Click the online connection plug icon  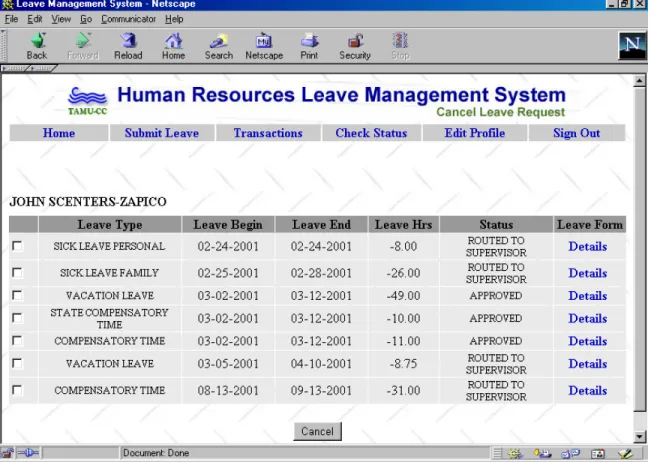pyautogui.click(x=28, y=453)
